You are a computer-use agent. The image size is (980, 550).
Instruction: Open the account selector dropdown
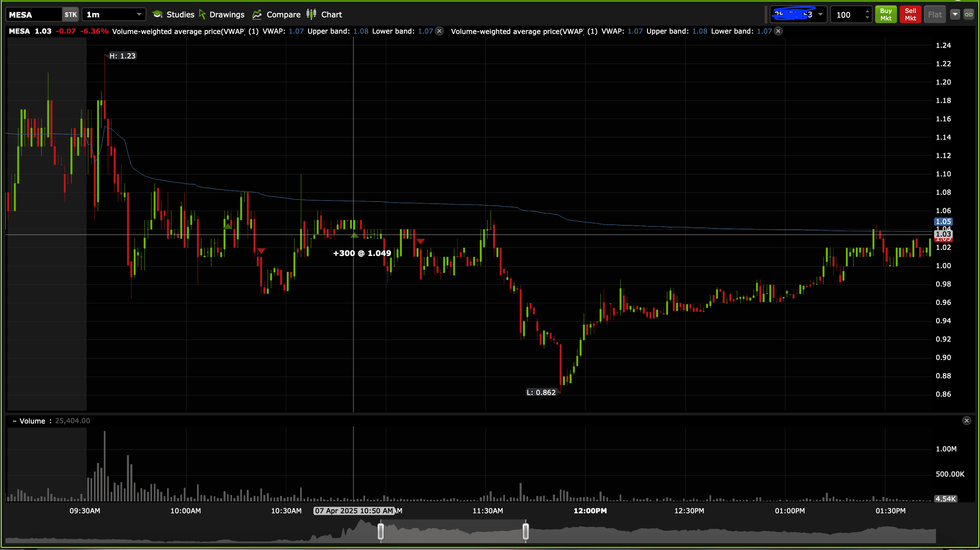[820, 14]
